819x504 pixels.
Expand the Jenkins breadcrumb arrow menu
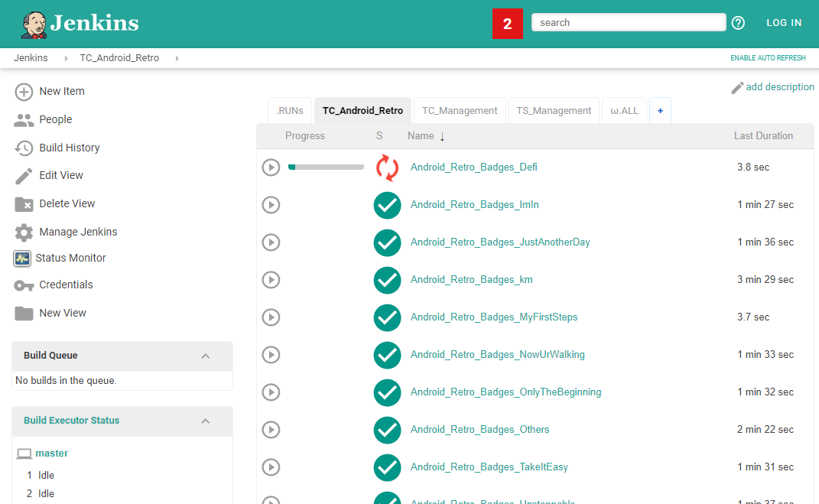click(67, 58)
